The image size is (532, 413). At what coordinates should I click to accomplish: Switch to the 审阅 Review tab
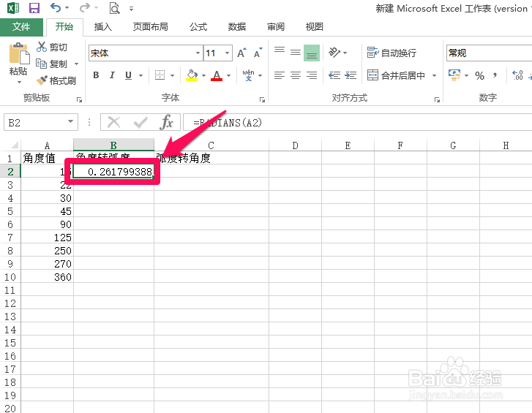pos(275,27)
